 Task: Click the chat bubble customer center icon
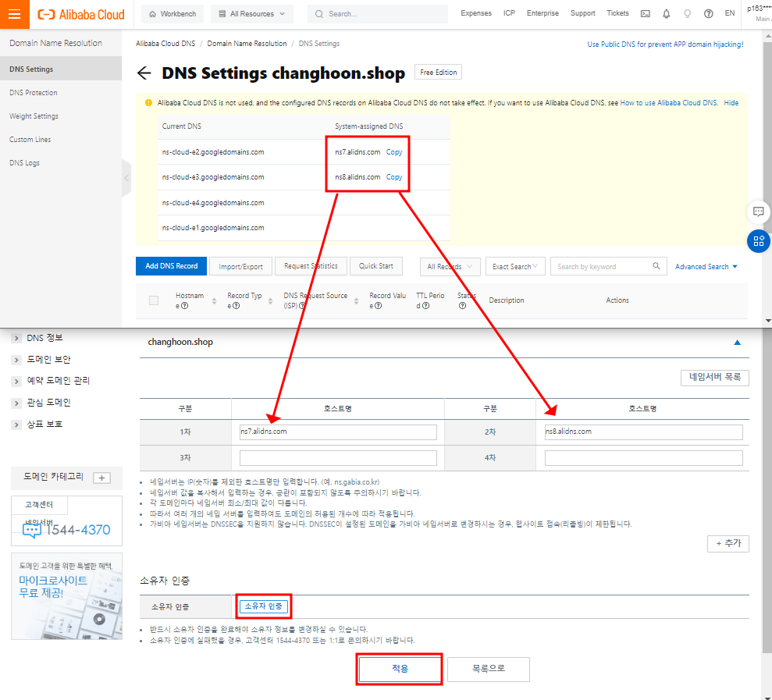point(32,530)
